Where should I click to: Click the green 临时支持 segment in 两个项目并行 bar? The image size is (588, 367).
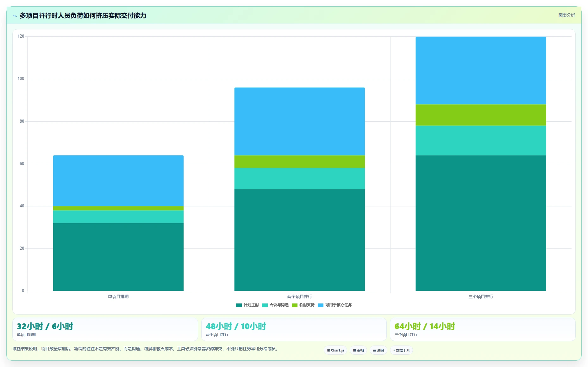(300, 162)
